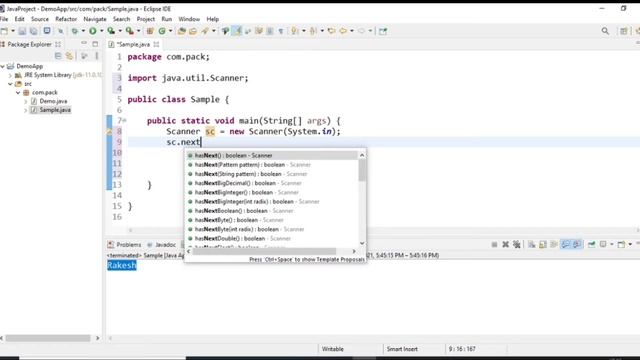Toggle Block Selection Mode toolbar icon
The height and width of the screenshot is (360, 640).
coord(270,31)
